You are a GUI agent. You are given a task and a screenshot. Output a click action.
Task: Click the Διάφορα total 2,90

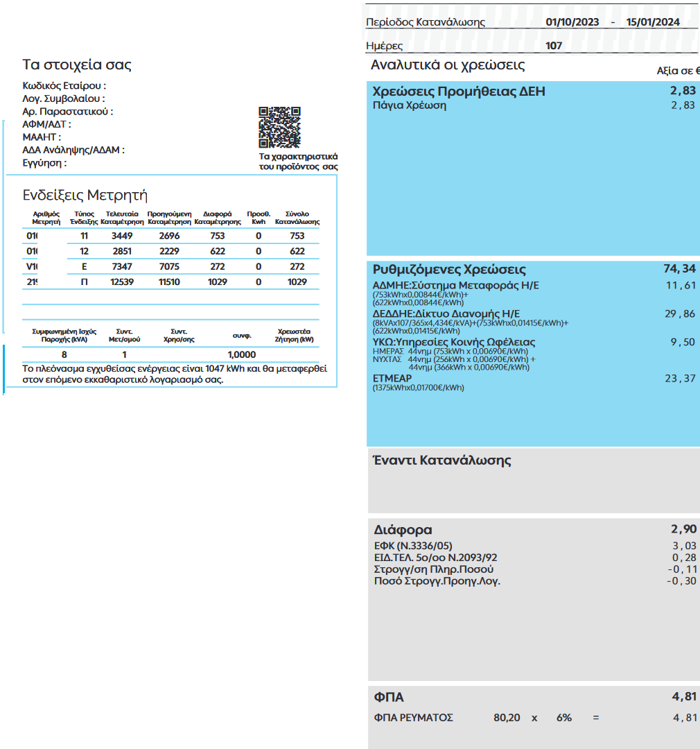tap(684, 529)
